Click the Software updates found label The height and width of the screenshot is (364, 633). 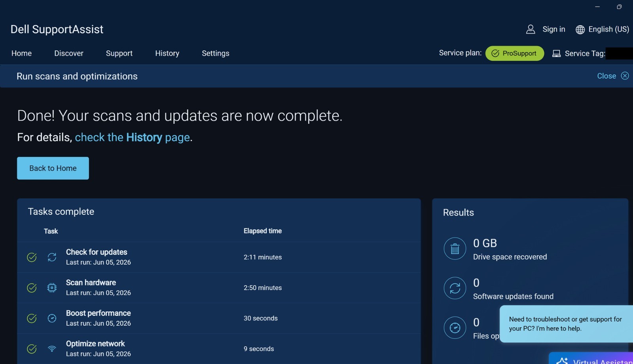tap(514, 296)
